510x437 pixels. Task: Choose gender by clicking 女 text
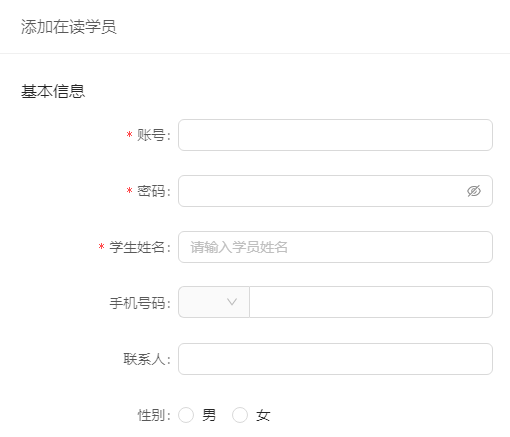click(x=263, y=415)
